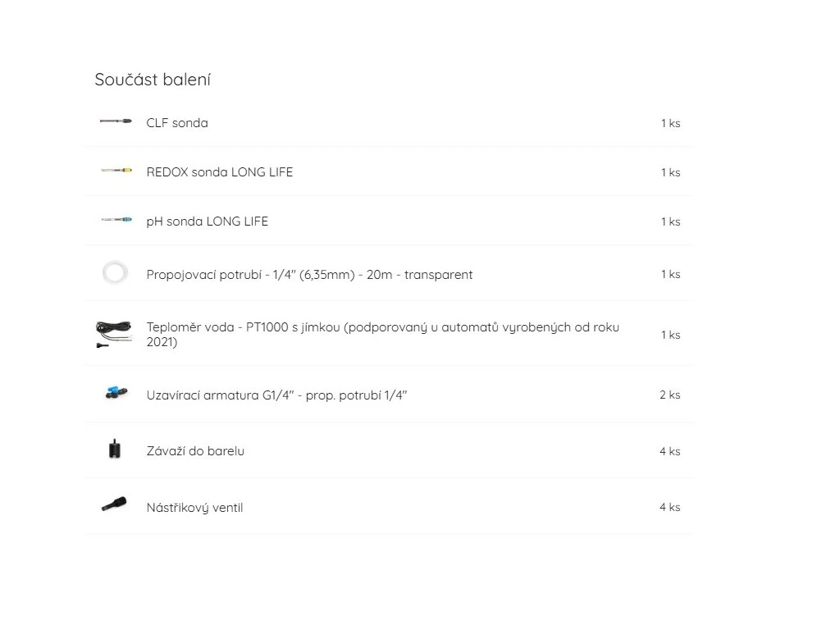The image size is (840, 630).
Task: Open Propojovací potrubí 20m transparent link
Action: click(x=309, y=275)
